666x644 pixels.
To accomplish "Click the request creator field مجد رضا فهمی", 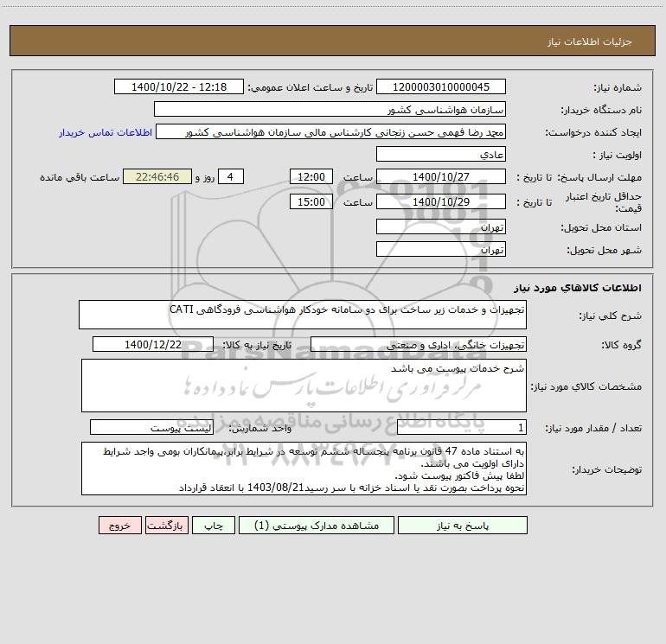I will pyautogui.click(x=330, y=131).
